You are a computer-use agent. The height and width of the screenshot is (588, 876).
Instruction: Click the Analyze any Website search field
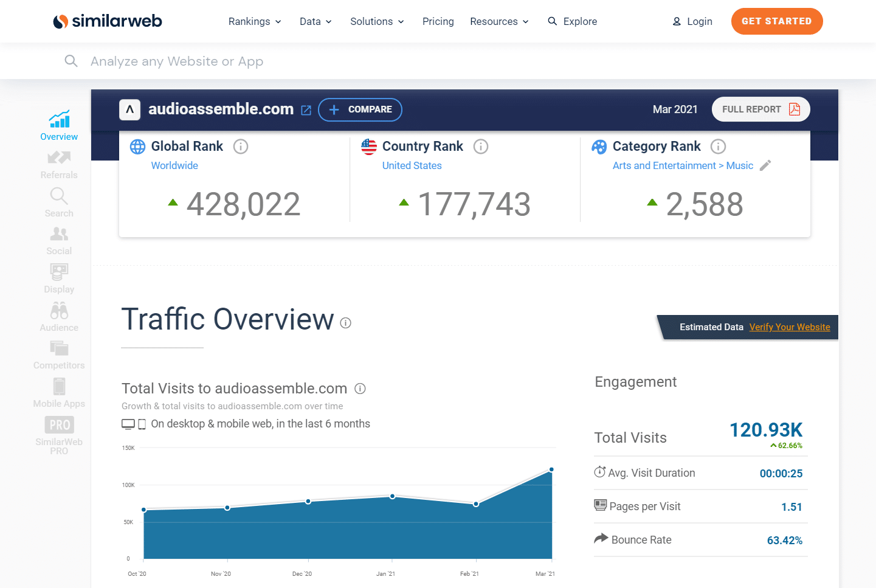pos(177,61)
